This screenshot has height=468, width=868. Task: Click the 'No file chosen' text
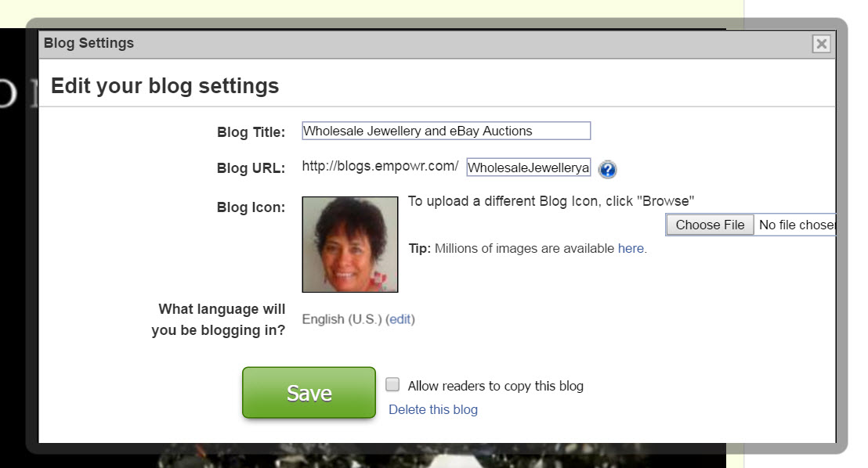796,225
